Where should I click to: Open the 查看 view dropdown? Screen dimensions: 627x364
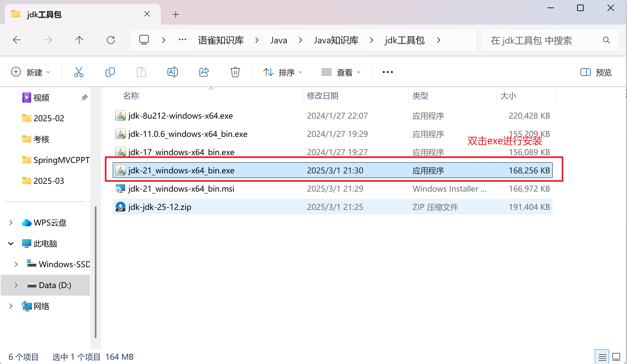[341, 72]
